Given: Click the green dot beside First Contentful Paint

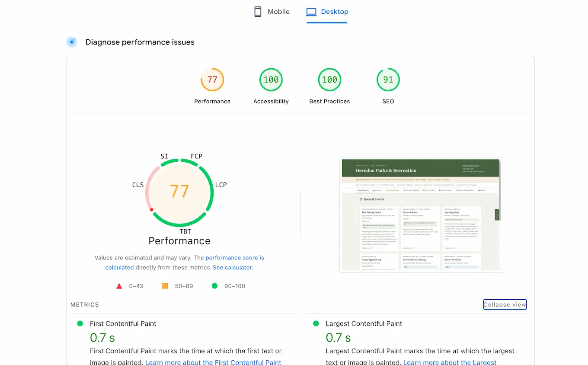Looking at the screenshot, I should tap(80, 323).
